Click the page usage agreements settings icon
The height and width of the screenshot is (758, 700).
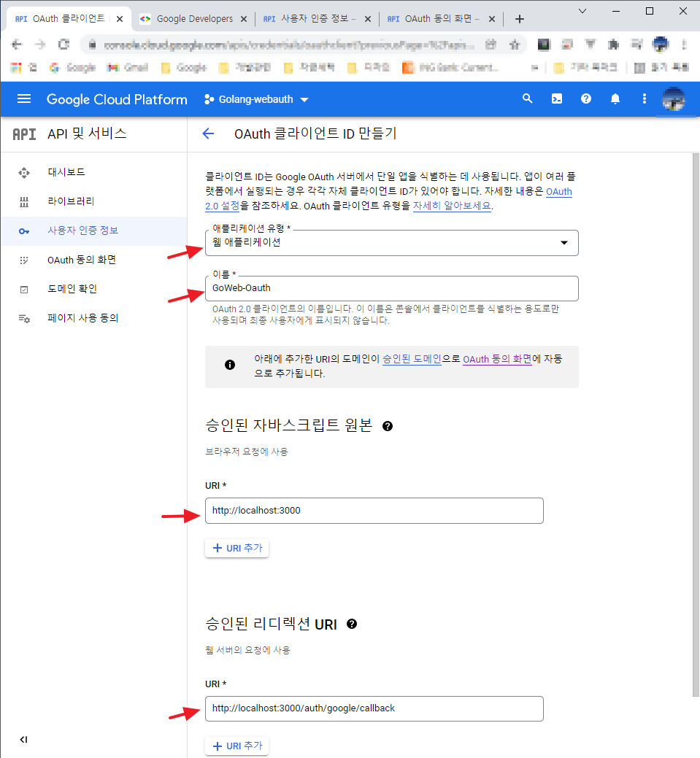[23, 319]
